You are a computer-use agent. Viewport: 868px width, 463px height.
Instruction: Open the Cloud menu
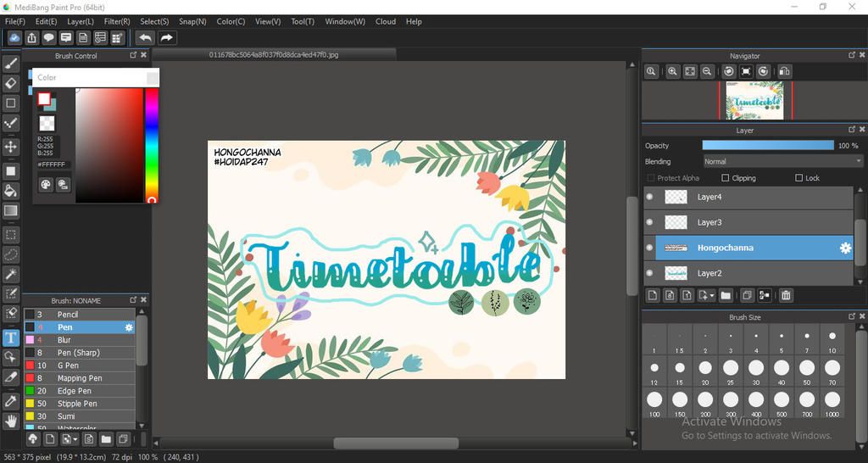[386, 21]
